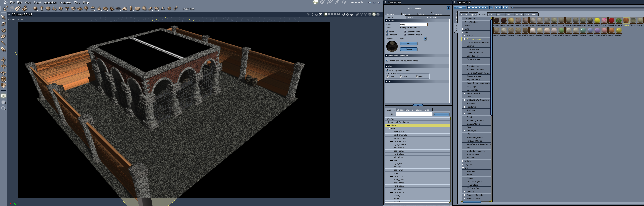Rewind to first frame in Sequencer

click(469, 7)
